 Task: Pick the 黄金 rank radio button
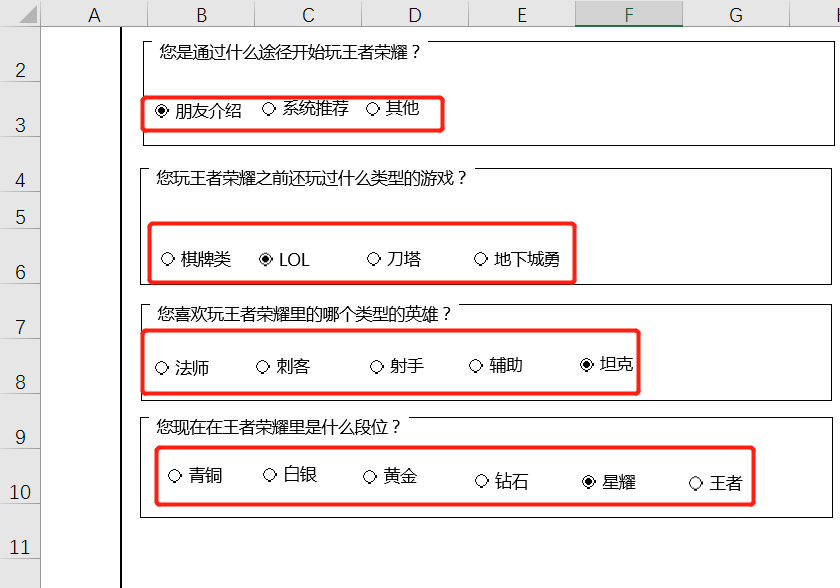click(x=370, y=477)
